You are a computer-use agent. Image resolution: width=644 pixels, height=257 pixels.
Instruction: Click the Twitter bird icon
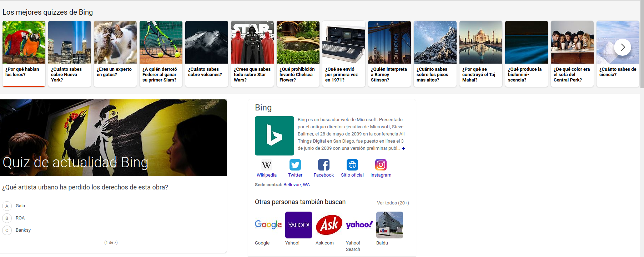click(x=295, y=165)
